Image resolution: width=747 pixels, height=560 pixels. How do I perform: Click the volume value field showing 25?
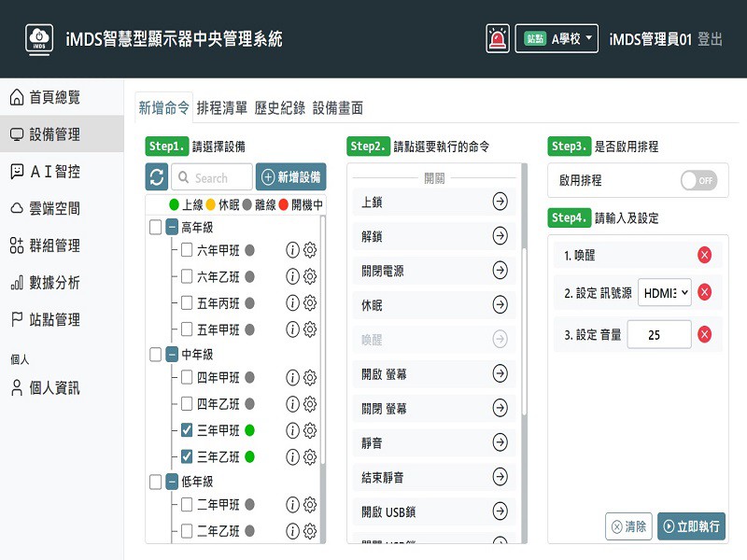point(659,334)
